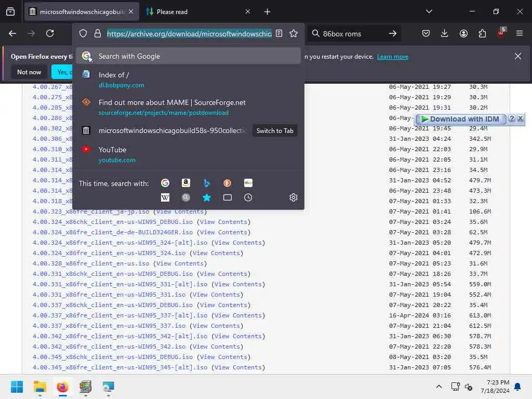Viewport: 532px width, 399px height.
Task: Open the tracking protection shield icon
Action: pos(83,33)
